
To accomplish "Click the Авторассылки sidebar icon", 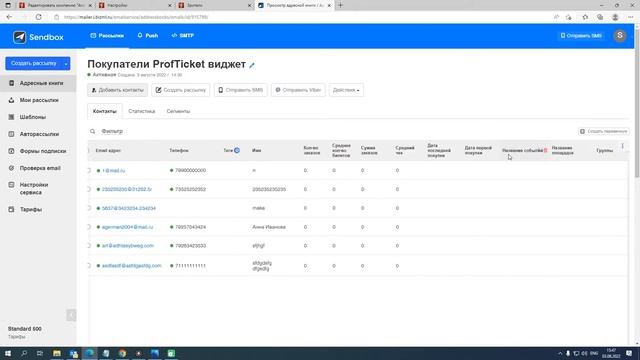I will pos(11,134).
